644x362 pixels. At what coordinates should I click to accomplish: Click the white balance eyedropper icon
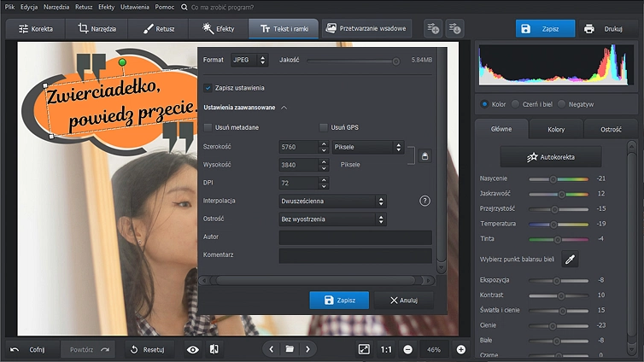pos(569,260)
